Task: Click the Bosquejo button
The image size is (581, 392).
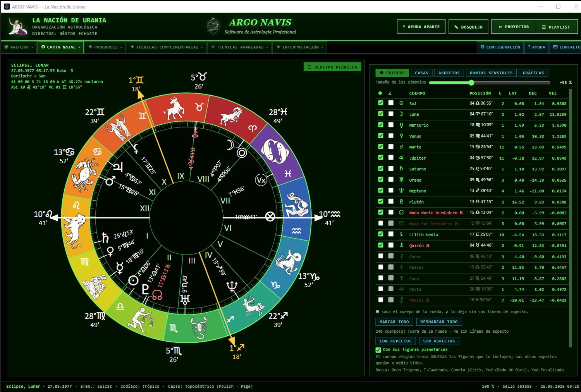Action: click(469, 27)
